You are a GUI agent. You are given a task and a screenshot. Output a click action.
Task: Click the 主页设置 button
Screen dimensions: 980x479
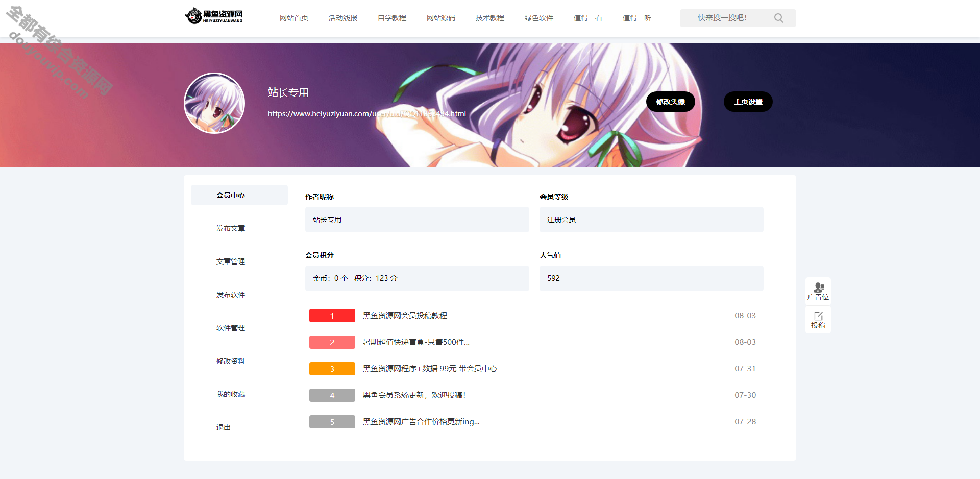coord(748,102)
